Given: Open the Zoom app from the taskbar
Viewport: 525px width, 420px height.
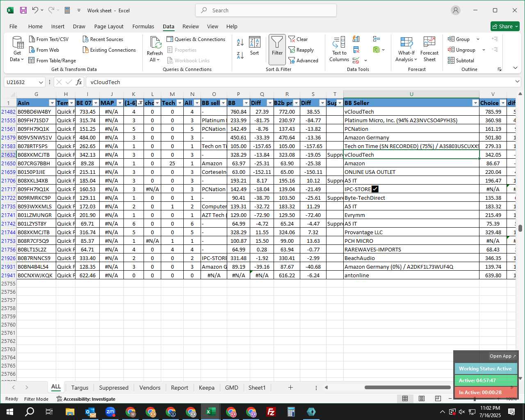Looking at the screenshot, I should point(110,412).
